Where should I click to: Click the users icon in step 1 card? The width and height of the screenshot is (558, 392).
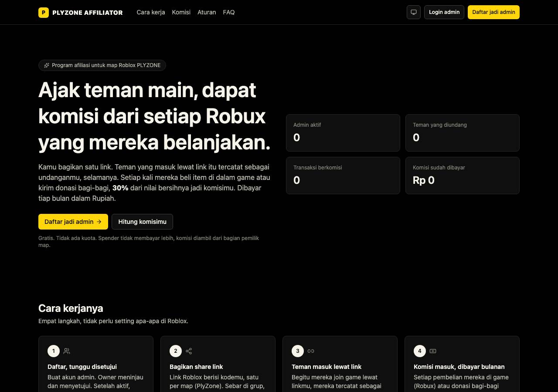[x=67, y=351]
